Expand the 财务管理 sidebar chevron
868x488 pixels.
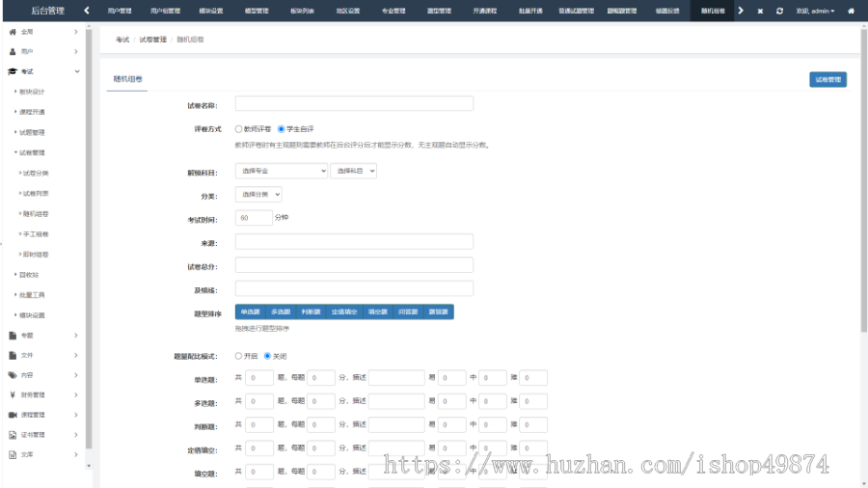click(x=76, y=395)
